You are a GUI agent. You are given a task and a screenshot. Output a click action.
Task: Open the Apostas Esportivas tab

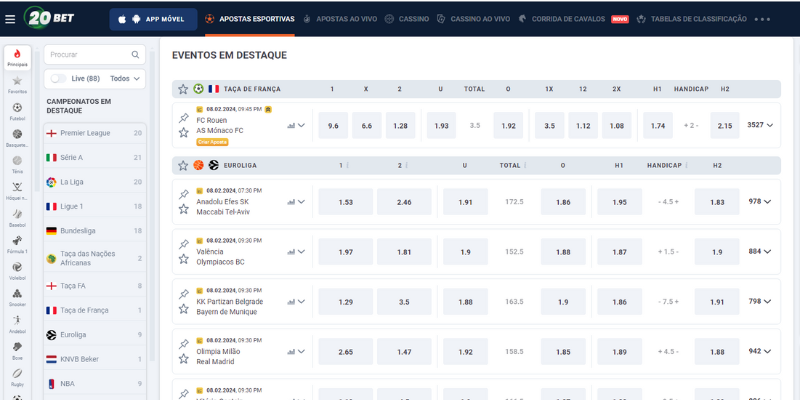(250, 19)
